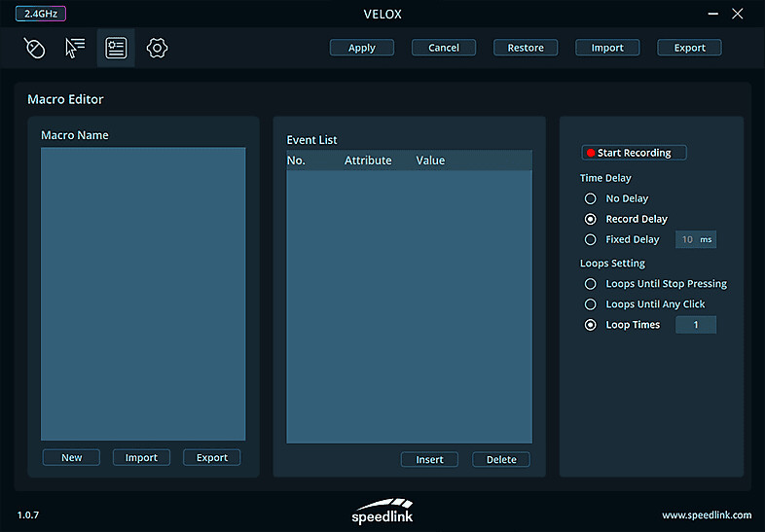Select the No Delay option
Viewport: 765px width, 532px height.
pyautogui.click(x=590, y=198)
